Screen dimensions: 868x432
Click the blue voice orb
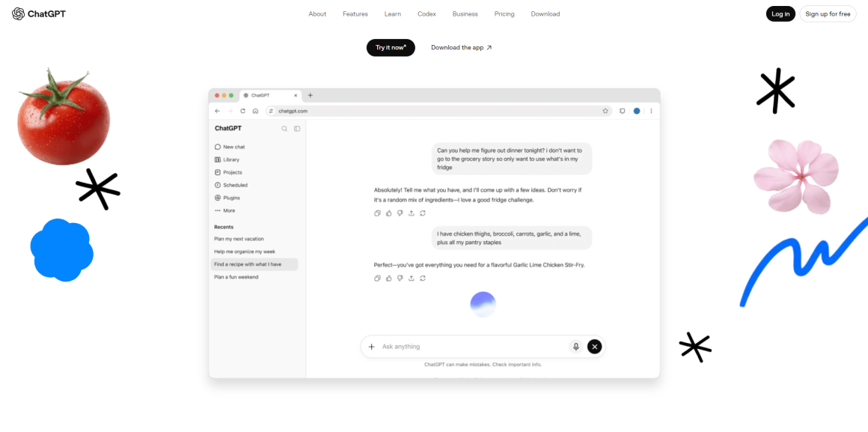click(x=483, y=304)
